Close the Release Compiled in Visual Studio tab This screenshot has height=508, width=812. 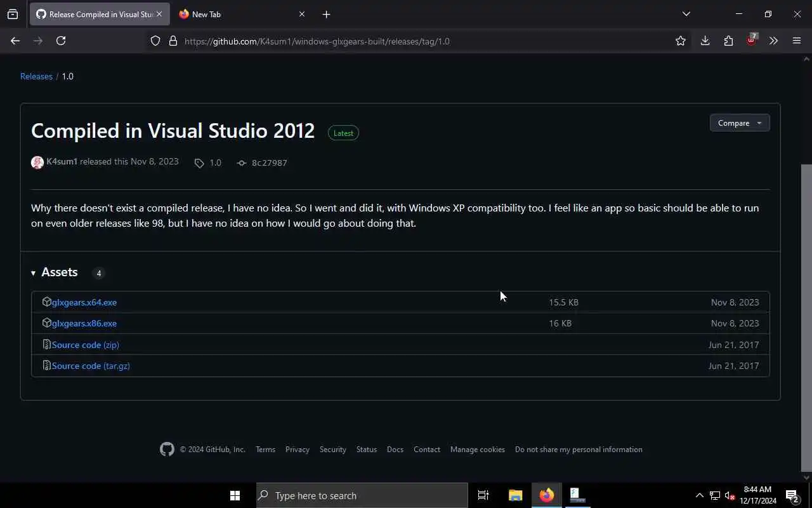(159, 14)
